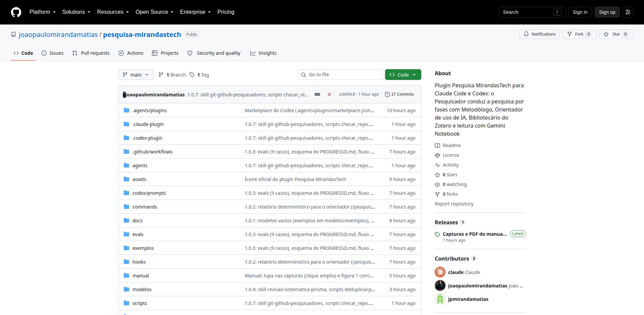This screenshot has height=315, width=644.
Task: Click the commands folder icon
Action: pos(126,207)
